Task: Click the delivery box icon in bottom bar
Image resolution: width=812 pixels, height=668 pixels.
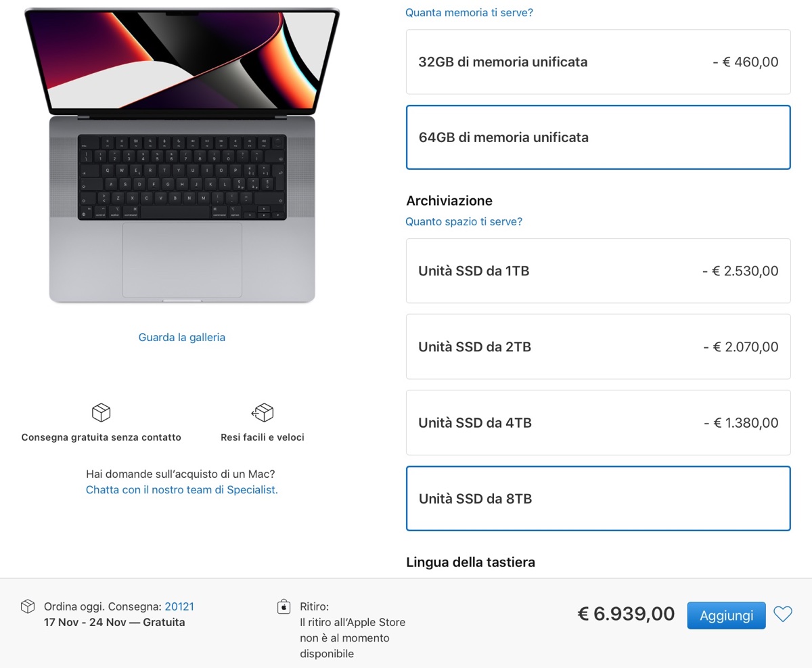Action: pos(28,606)
